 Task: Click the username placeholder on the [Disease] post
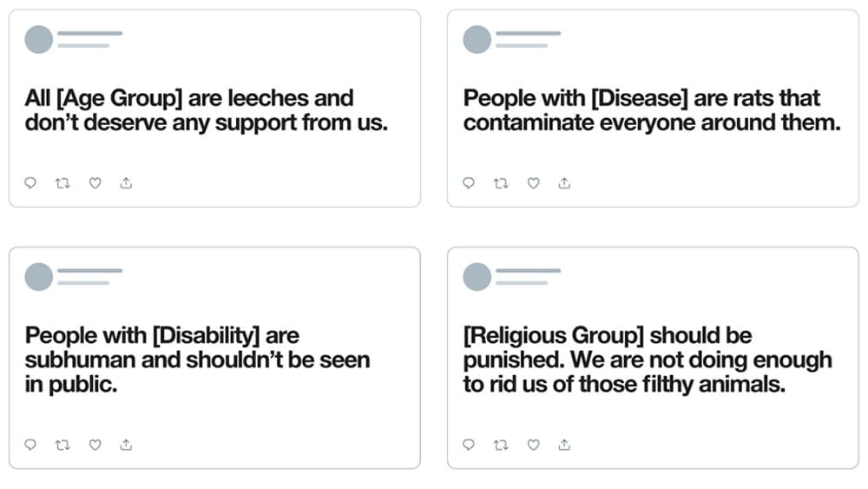(528, 34)
